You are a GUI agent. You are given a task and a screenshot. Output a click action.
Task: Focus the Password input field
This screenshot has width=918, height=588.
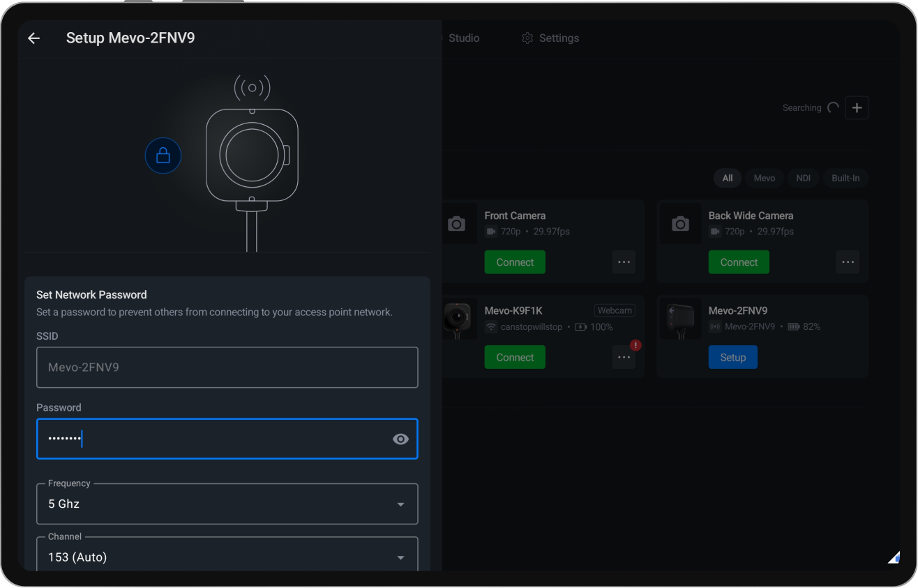tap(227, 439)
